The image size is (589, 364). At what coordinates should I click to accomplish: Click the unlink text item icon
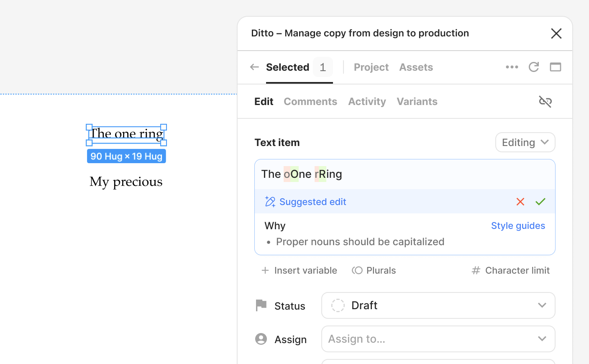tap(545, 101)
